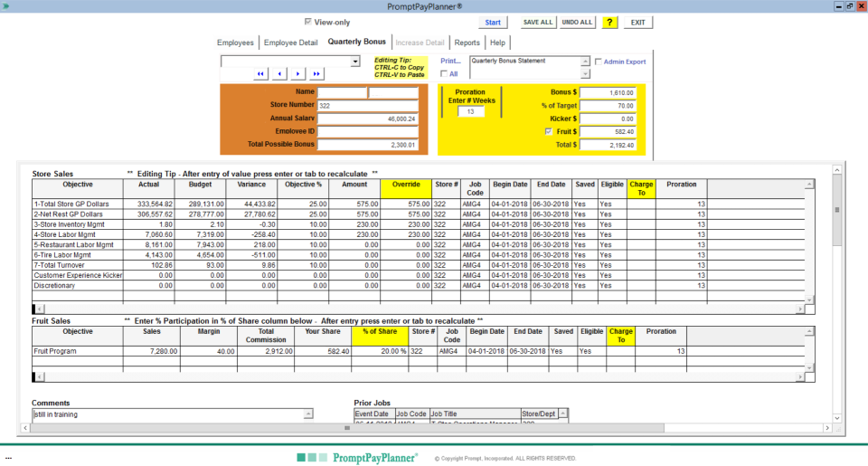Click the Annual Salary field

click(368, 119)
